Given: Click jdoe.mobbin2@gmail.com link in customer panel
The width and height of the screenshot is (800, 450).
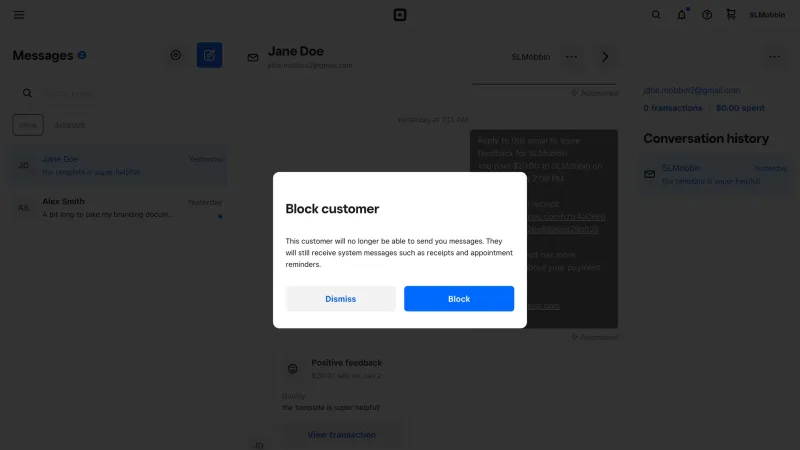Looking at the screenshot, I should (x=692, y=90).
